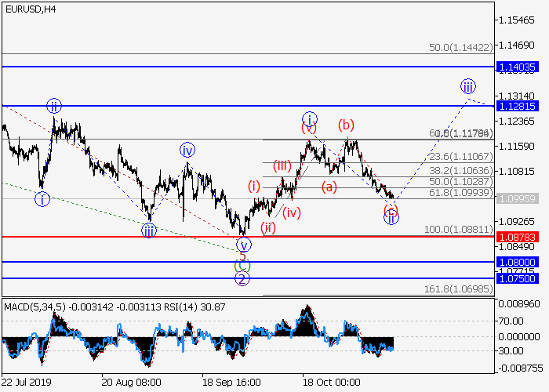Image resolution: width=549 pixels, height=392 pixels.
Task: Click the circled iii wave label at top right
Action: (468, 86)
